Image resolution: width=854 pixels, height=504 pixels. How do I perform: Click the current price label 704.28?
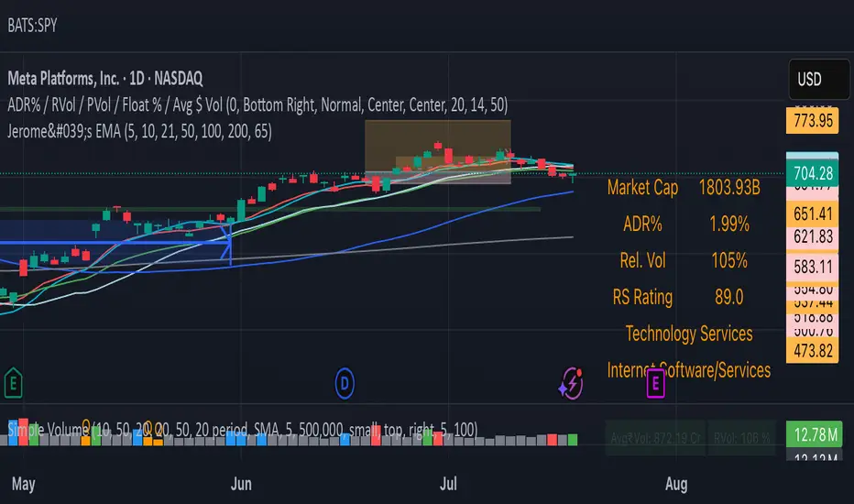pos(812,173)
